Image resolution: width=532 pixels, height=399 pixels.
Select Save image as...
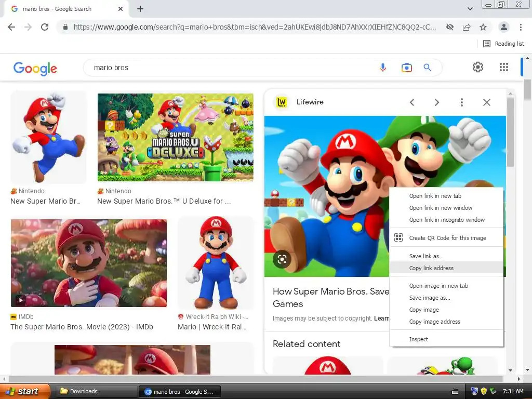[x=446, y=298]
